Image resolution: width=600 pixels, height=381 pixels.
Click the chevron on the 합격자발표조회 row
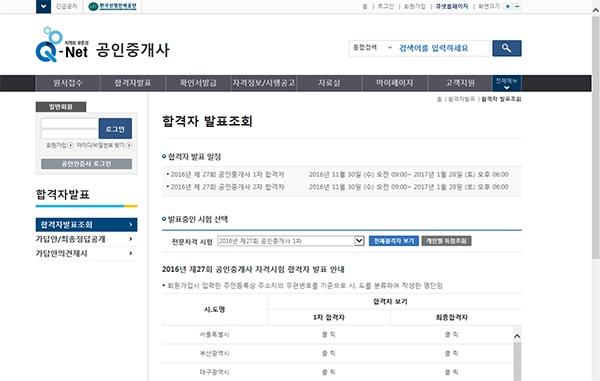pos(131,225)
